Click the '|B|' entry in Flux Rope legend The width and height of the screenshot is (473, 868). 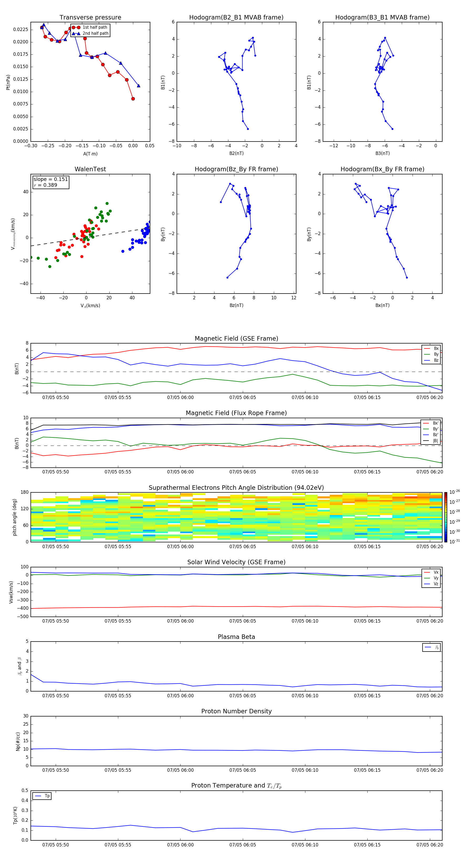(x=431, y=441)
